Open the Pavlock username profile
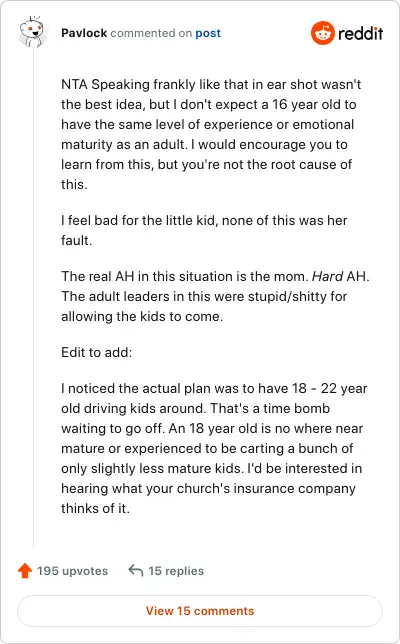 [84, 33]
